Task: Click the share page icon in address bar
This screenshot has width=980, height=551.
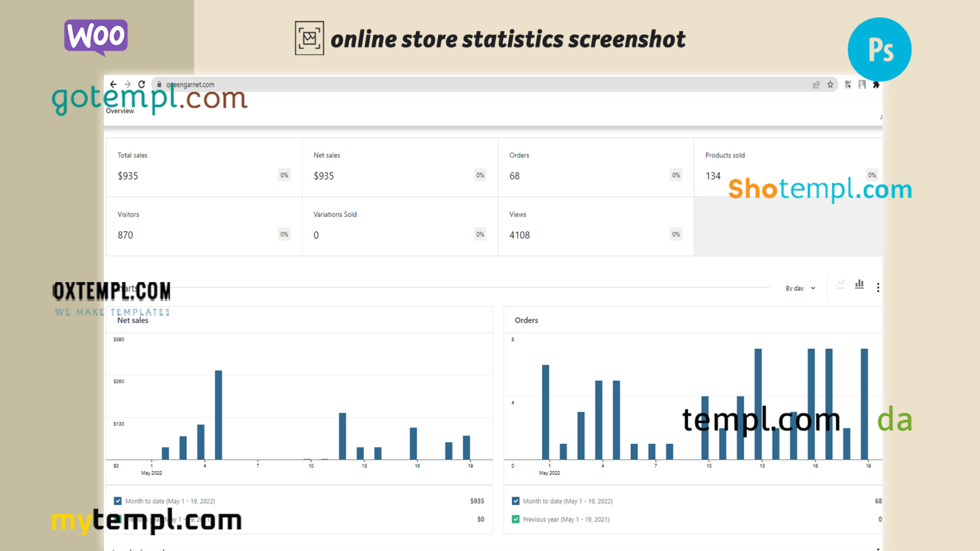Action: (816, 84)
